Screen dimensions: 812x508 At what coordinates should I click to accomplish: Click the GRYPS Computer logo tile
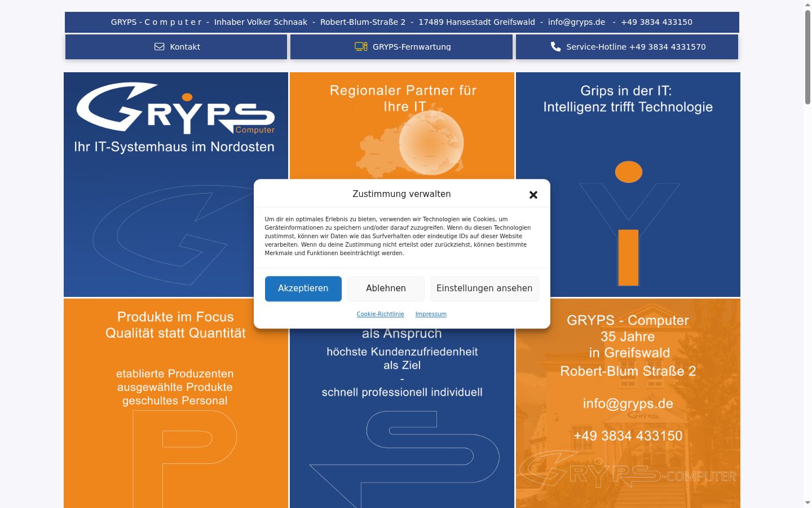[176, 185]
